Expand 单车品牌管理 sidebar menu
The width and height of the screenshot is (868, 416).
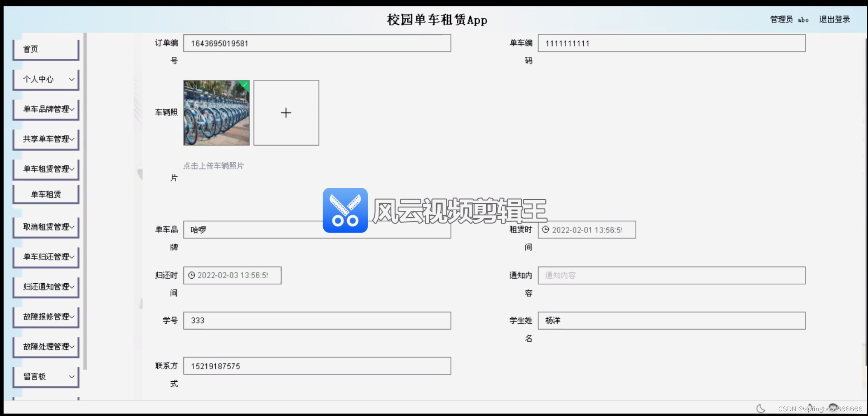click(x=46, y=109)
